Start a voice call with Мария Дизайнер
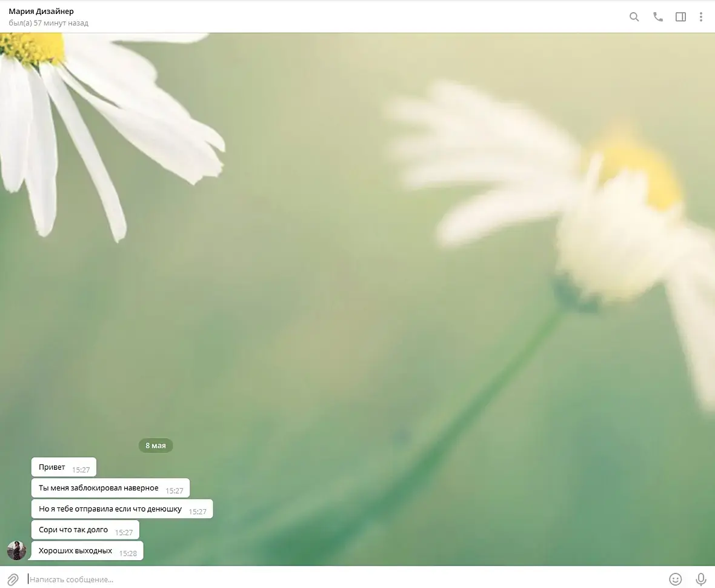This screenshot has height=588, width=715. [x=658, y=17]
